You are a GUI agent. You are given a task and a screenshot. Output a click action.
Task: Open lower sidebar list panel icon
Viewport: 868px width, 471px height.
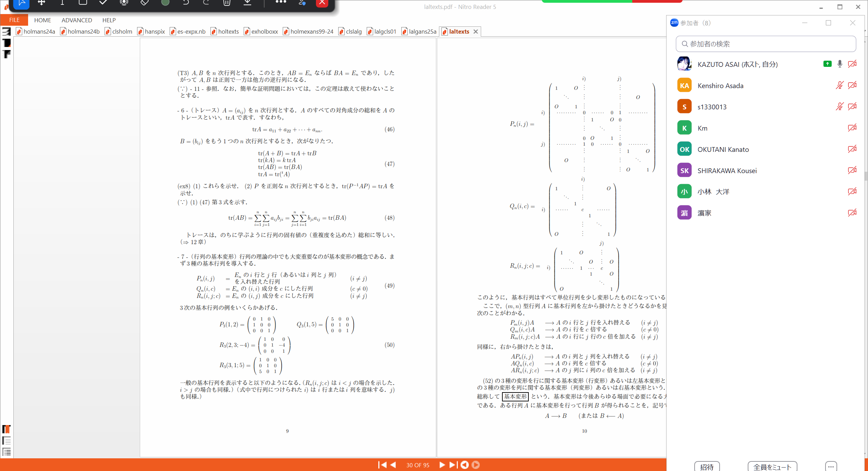tap(7, 440)
